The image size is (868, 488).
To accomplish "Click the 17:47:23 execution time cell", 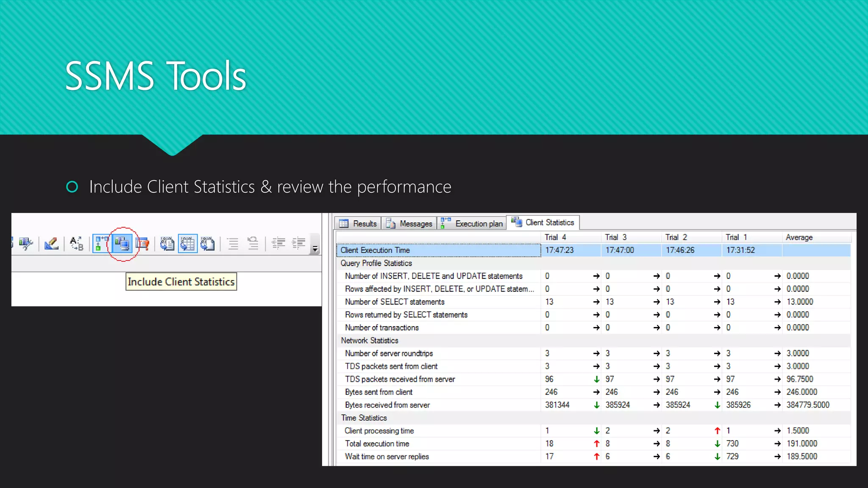I will point(570,250).
